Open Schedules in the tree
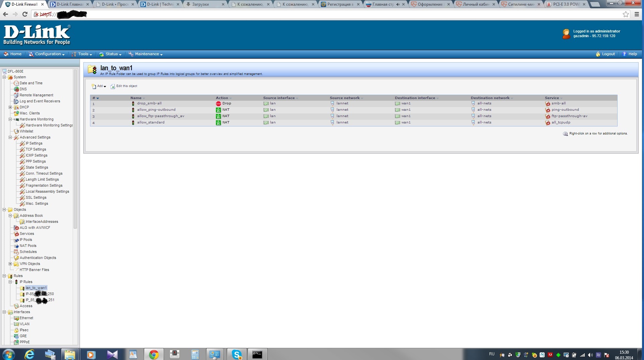 28,252
